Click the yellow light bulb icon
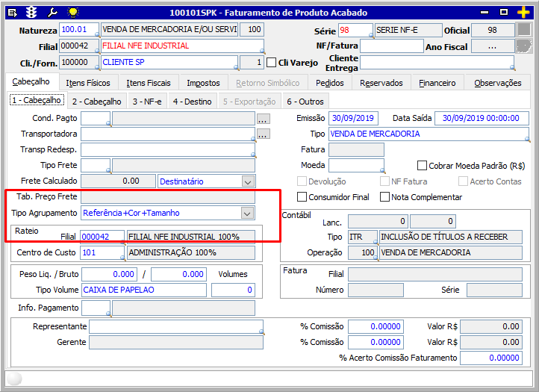Viewport: 539px width, 392px height. click(x=72, y=12)
